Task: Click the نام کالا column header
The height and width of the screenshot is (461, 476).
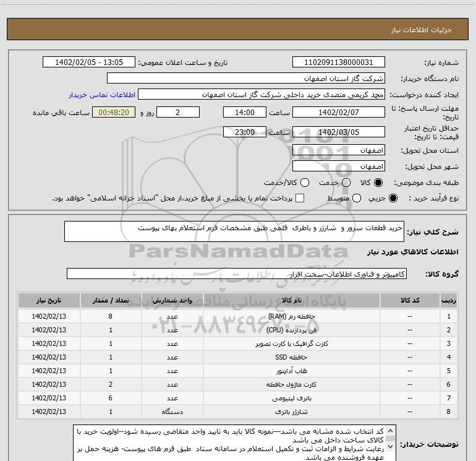Action: pos(291,301)
